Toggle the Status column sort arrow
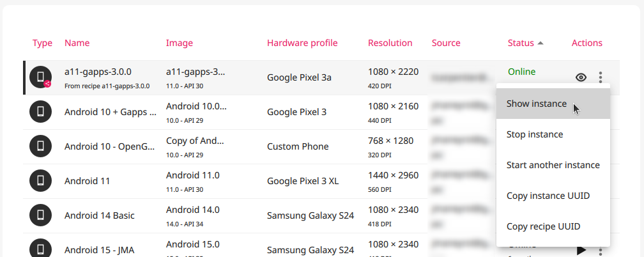Viewport: 644px width, 257px height. pos(540,43)
